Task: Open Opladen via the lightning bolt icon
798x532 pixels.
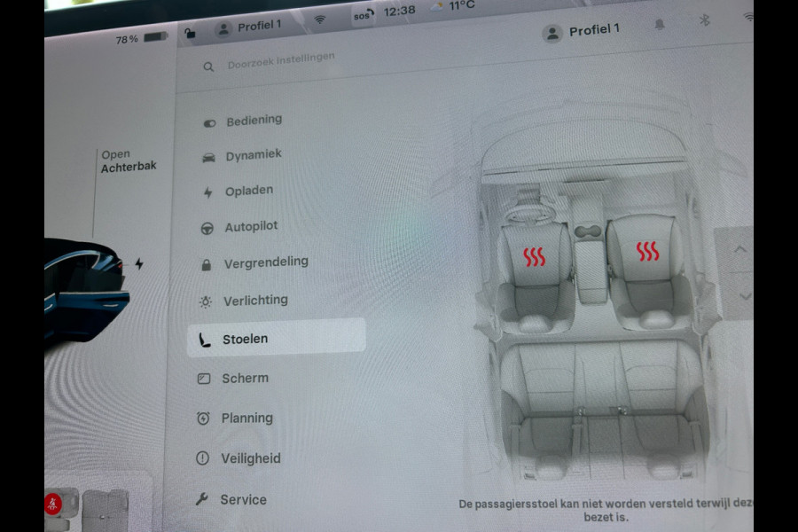Action: 207,191
